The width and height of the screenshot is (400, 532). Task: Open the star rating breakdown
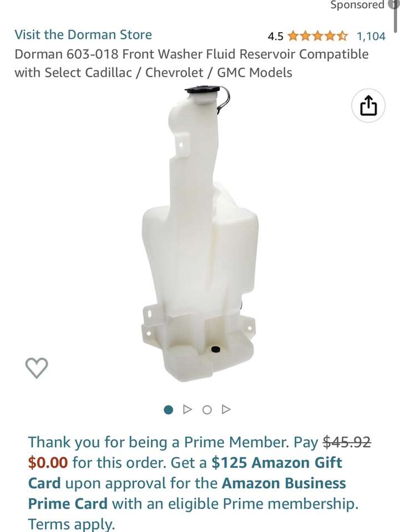(318, 35)
